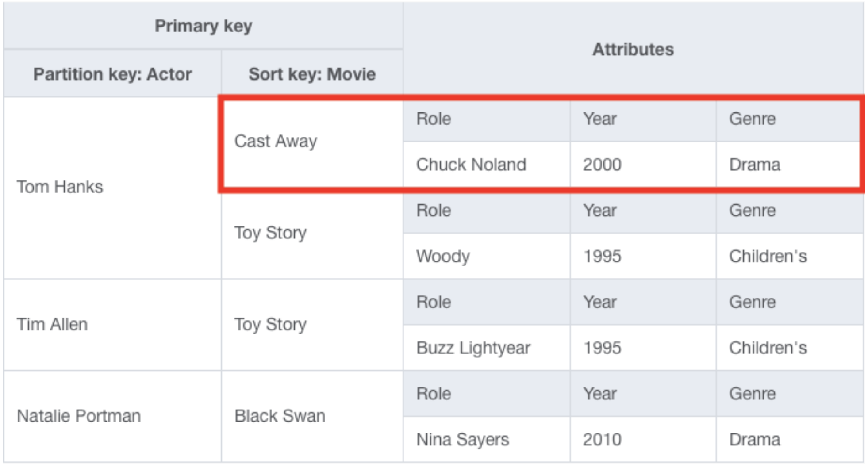Select the Black Swan movie cell
868x468 pixels.
(x=312, y=416)
